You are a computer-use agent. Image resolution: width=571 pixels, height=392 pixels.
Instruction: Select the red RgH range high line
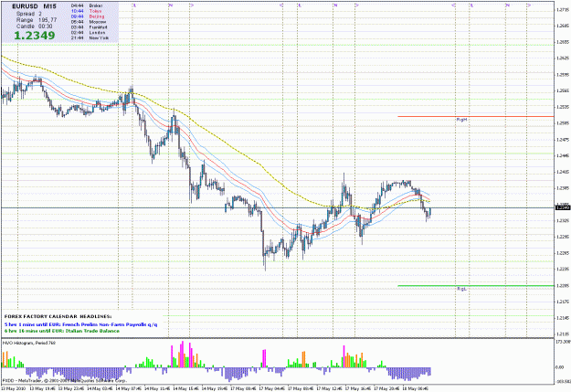click(x=476, y=117)
